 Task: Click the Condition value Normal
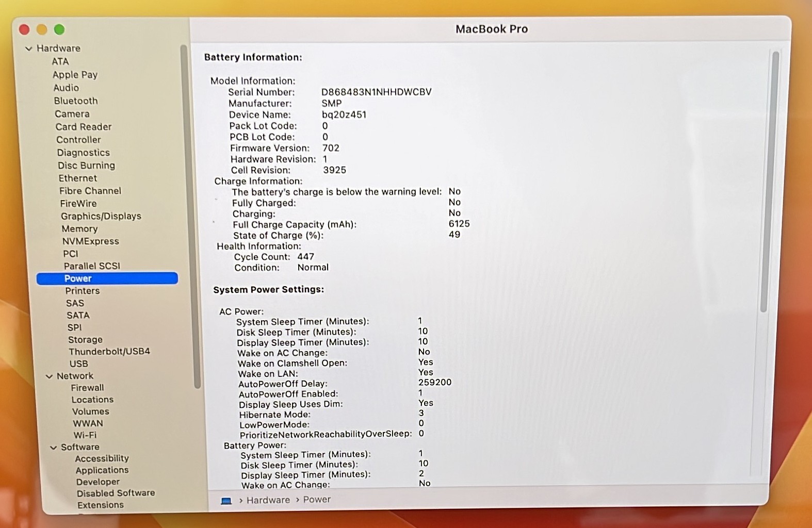[313, 267]
